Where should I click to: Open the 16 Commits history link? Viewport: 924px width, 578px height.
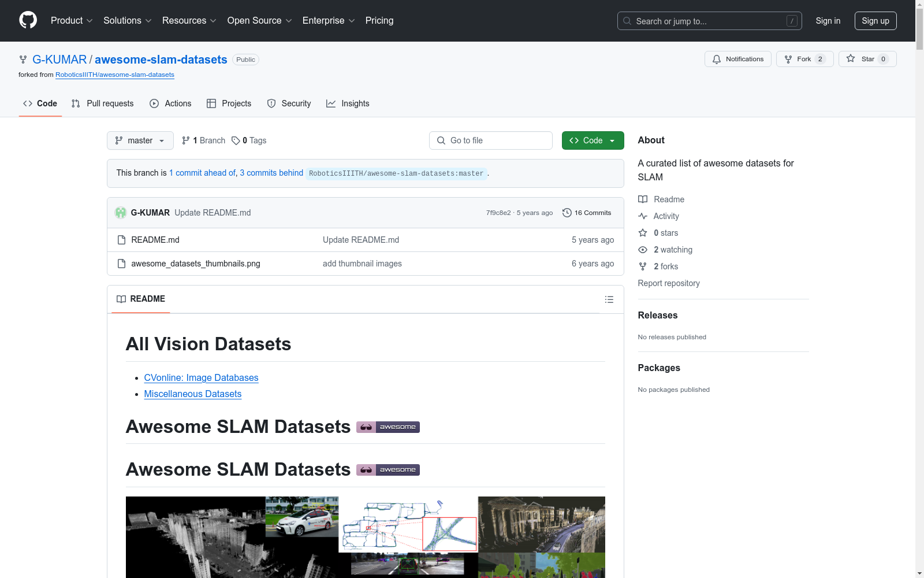click(587, 213)
